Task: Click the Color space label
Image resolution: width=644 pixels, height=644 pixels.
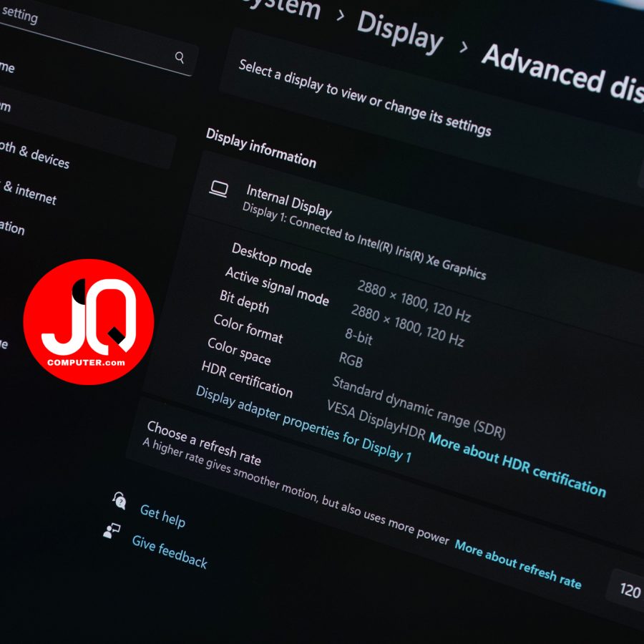Action: point(239,351)
